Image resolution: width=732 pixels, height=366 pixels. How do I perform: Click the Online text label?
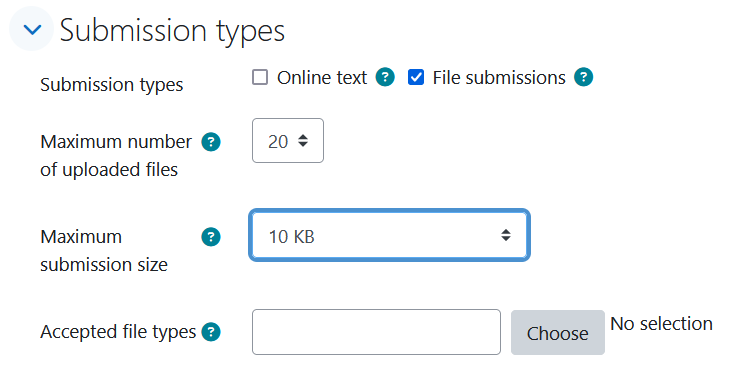[322, 77]
